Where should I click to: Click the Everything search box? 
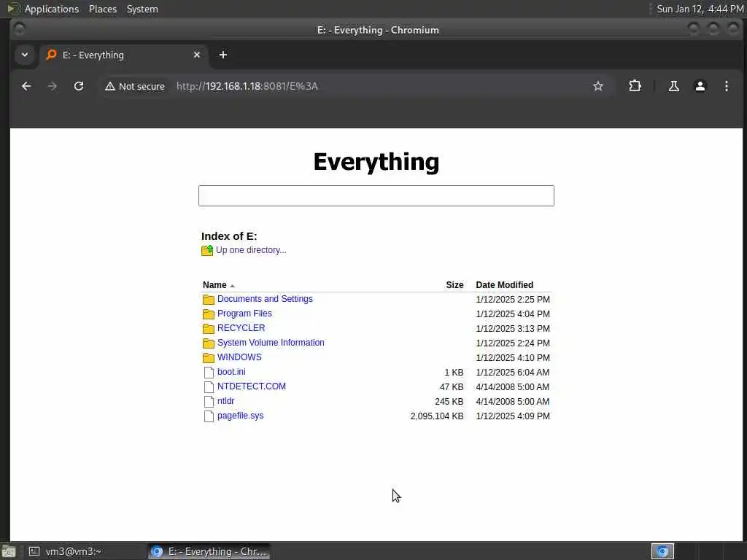(x=376, y=195)
